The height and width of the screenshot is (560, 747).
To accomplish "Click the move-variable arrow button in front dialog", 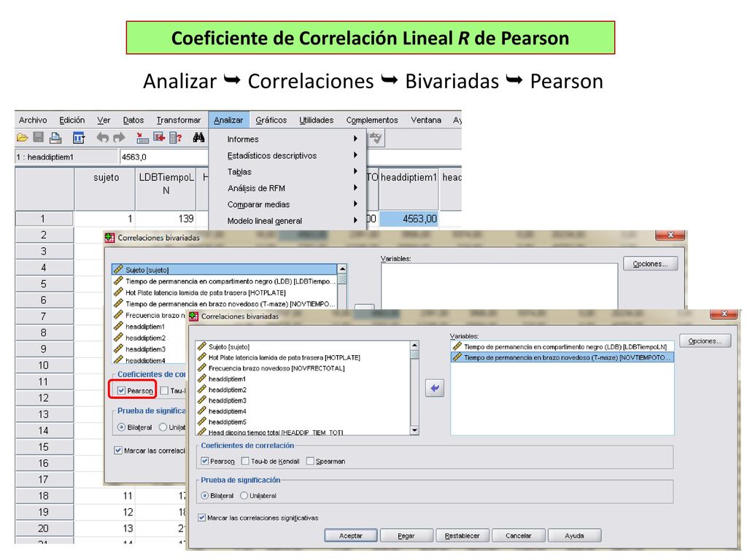I will pyautogui.click(x=435, y=388).
